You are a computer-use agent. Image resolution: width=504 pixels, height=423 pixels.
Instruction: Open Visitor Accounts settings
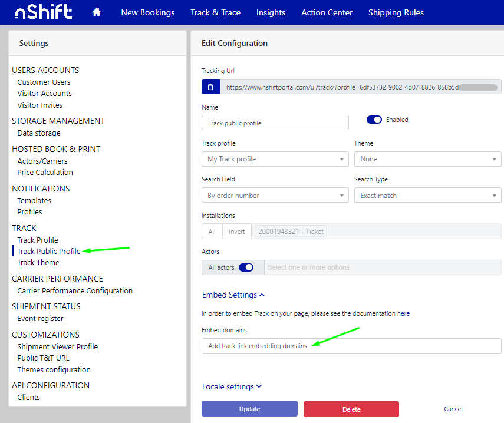(x=44, y=94)
